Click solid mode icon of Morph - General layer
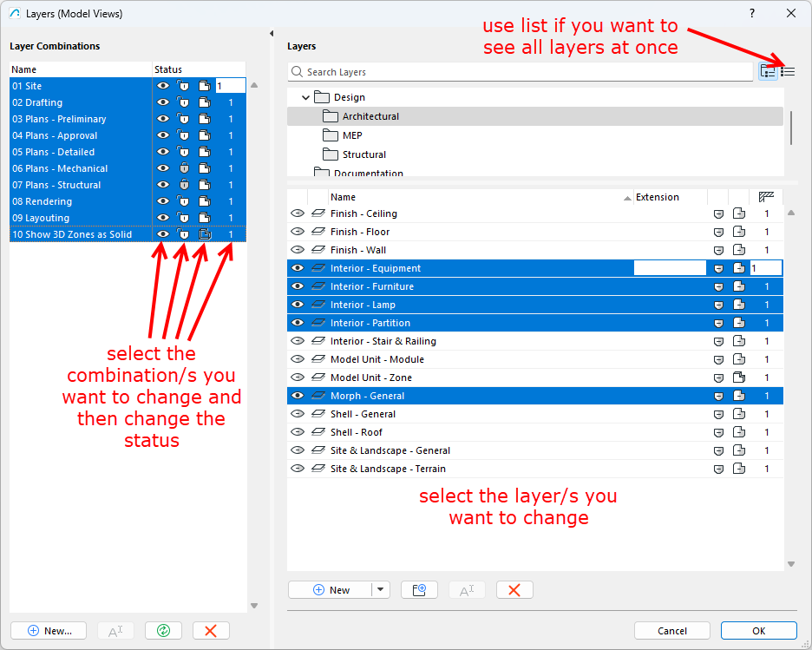 point(739,396)
